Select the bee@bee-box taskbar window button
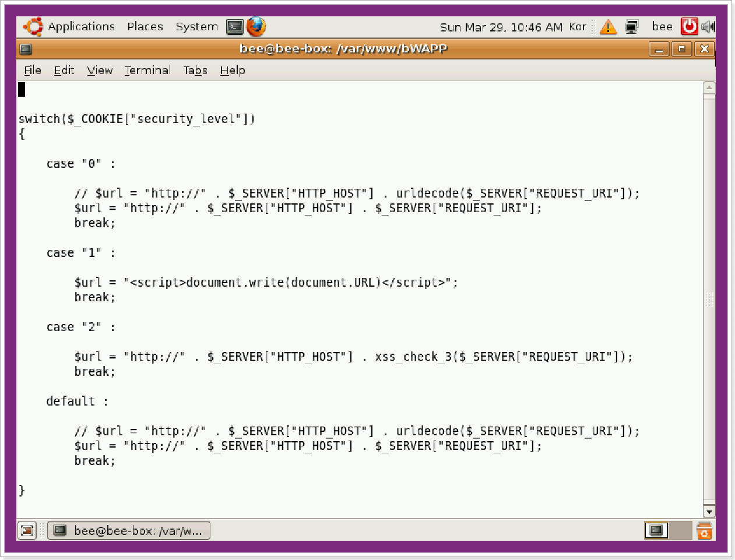Image resolution: width=735 pixels, height=560 pixels. pyautogui.click(x=129, y=530)
